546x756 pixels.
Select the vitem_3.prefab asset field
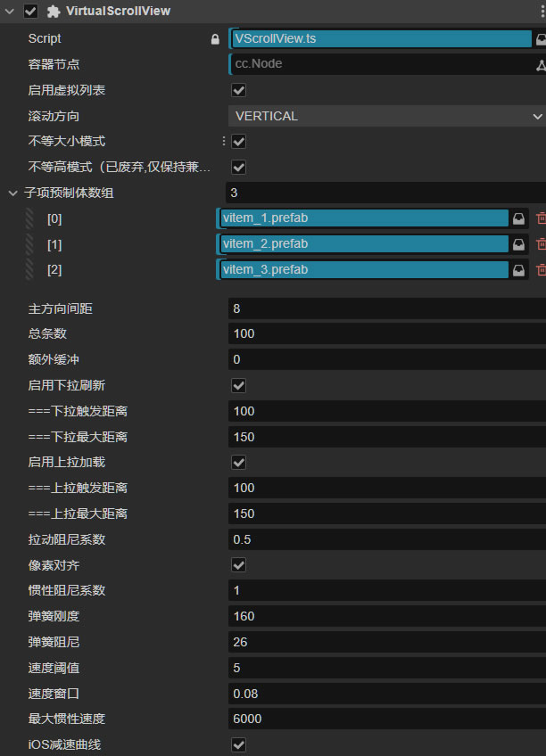pos(364,269)
